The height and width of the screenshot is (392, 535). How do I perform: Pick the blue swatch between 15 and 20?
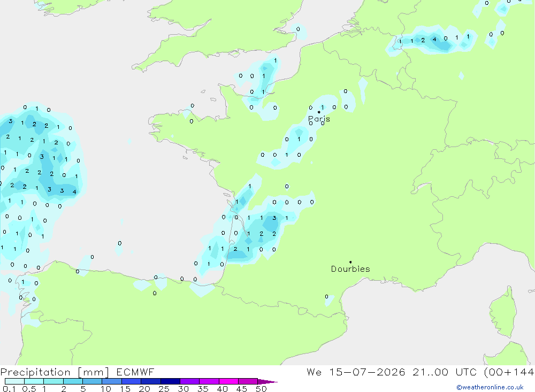click(x=131, y=381)
